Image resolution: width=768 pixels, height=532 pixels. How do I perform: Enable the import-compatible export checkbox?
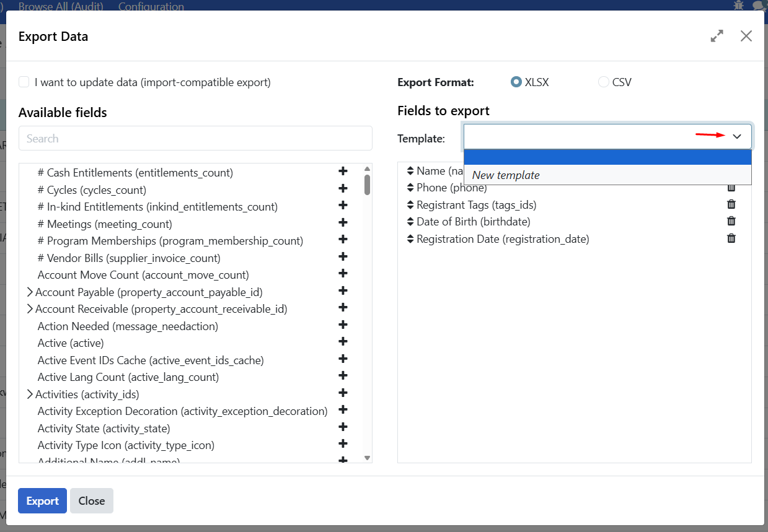click(23, 81)
